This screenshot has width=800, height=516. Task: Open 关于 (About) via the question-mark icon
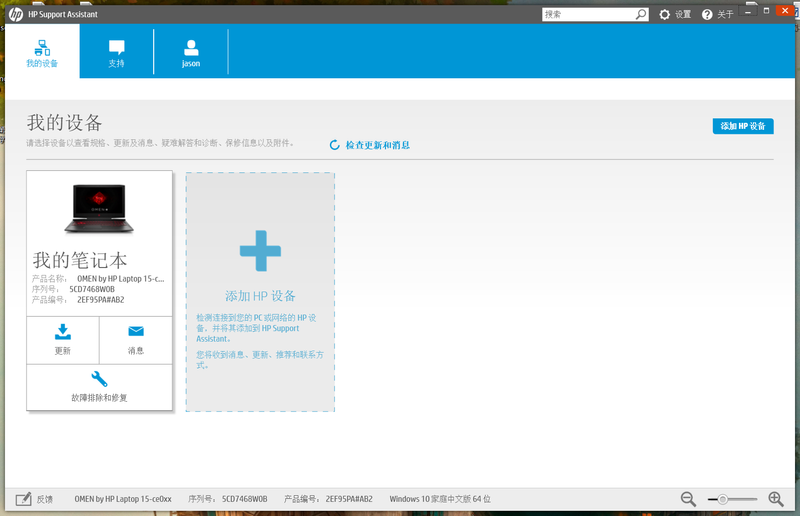707,14
